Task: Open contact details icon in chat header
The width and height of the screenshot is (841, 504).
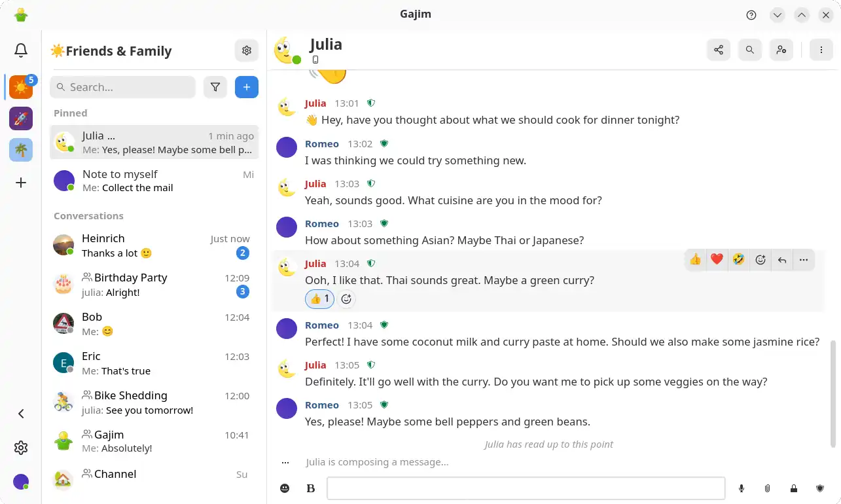Action: [x=781, y=50]
